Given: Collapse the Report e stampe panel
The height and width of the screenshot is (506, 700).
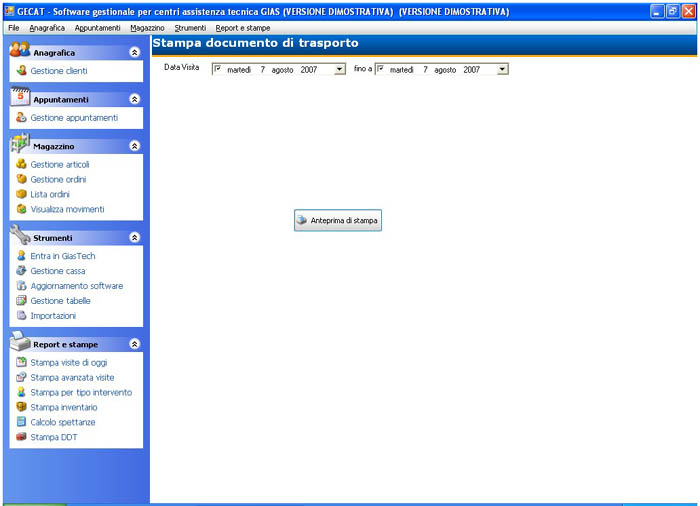Looking at the screenshot, I should [x=134, y=343].
